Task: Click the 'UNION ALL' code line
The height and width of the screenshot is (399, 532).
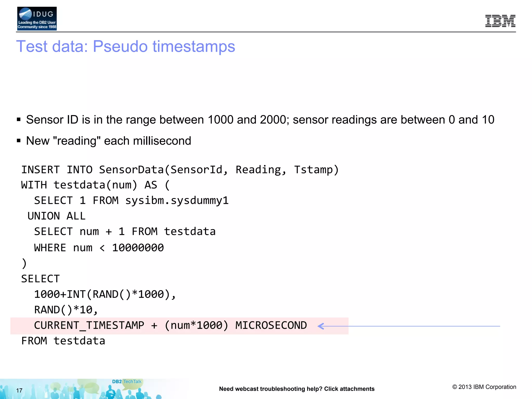Action: (56, 216)
